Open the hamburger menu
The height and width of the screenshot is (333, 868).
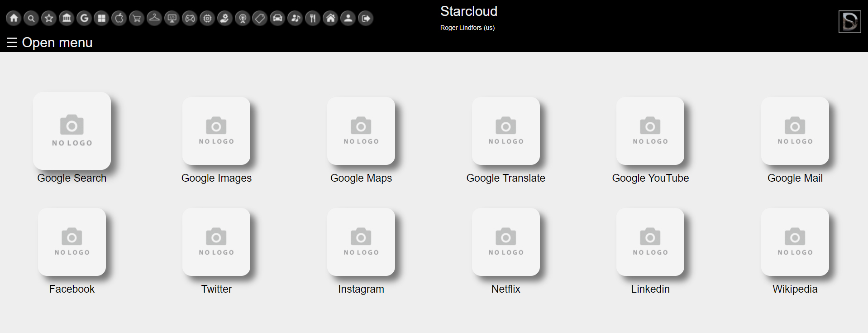click(49, 43)
